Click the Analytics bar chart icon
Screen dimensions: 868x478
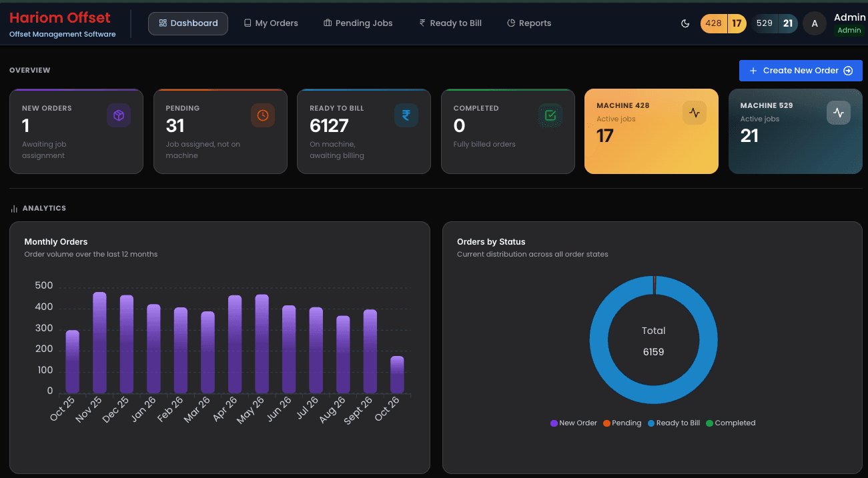click(14, 209)
